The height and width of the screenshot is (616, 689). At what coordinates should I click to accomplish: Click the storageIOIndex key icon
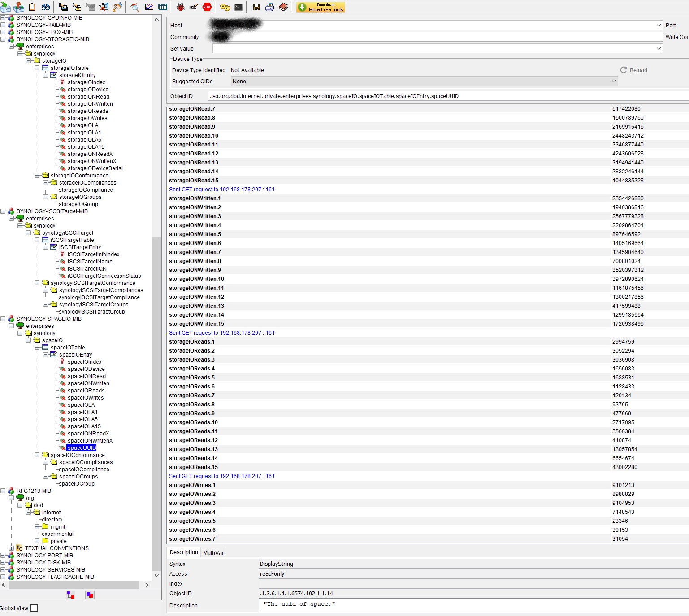pyautogui.click(x=62, y=82)
